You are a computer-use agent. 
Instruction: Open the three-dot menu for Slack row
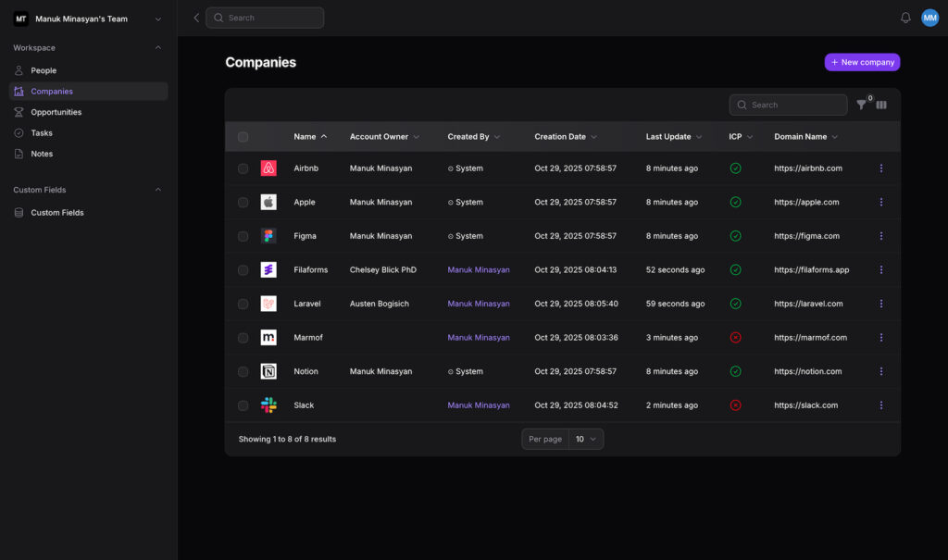coord(880,405)
